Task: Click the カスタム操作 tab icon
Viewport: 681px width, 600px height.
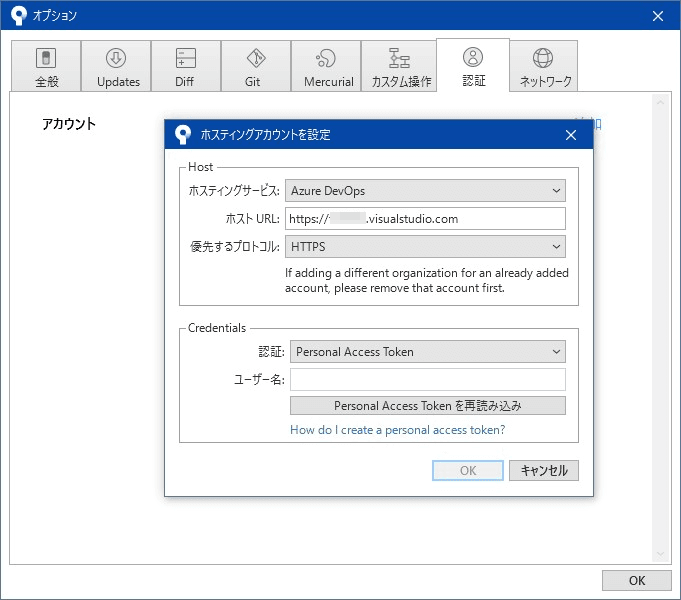Action: pyautogui.click(x=399, y=58)
